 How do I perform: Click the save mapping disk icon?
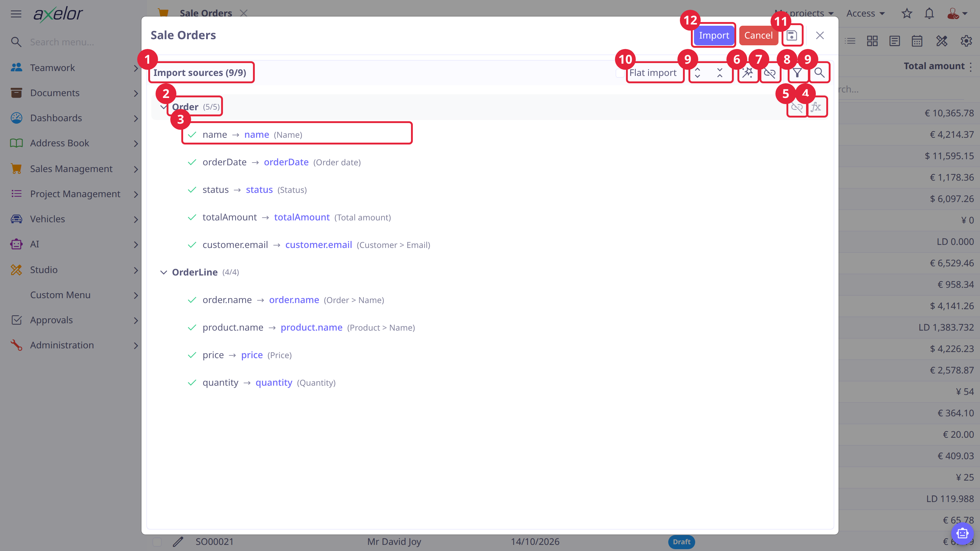[792, 36]
